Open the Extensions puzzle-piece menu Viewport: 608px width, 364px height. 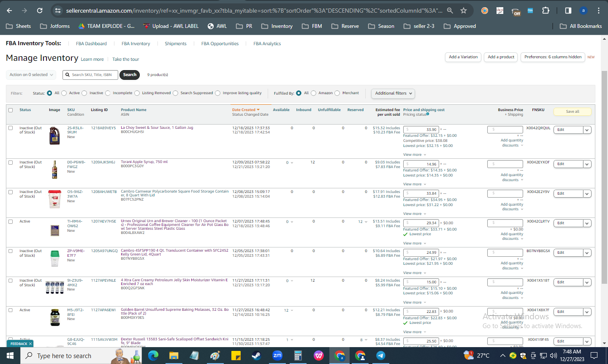(x=546, y=11)
